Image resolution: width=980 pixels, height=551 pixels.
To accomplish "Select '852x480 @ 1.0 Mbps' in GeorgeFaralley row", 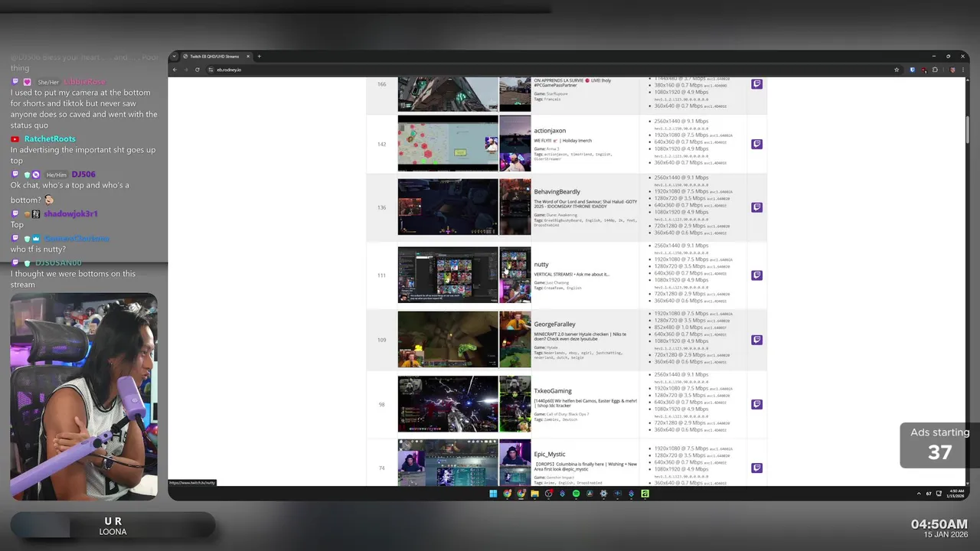I will click(x=678, y=328).
